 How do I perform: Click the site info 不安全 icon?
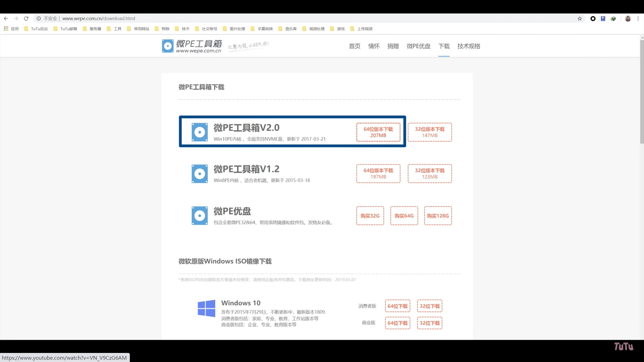[x=39, y=18]
